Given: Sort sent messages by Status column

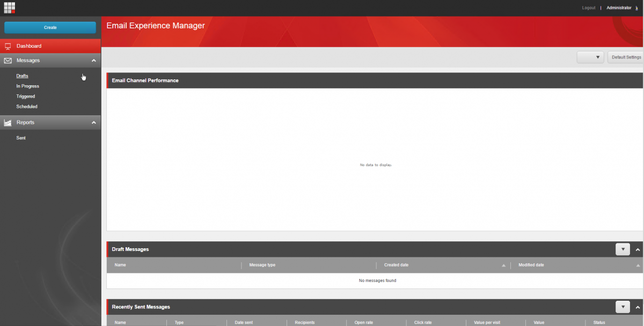Looking at the screenshot, I should pos(599,323).
